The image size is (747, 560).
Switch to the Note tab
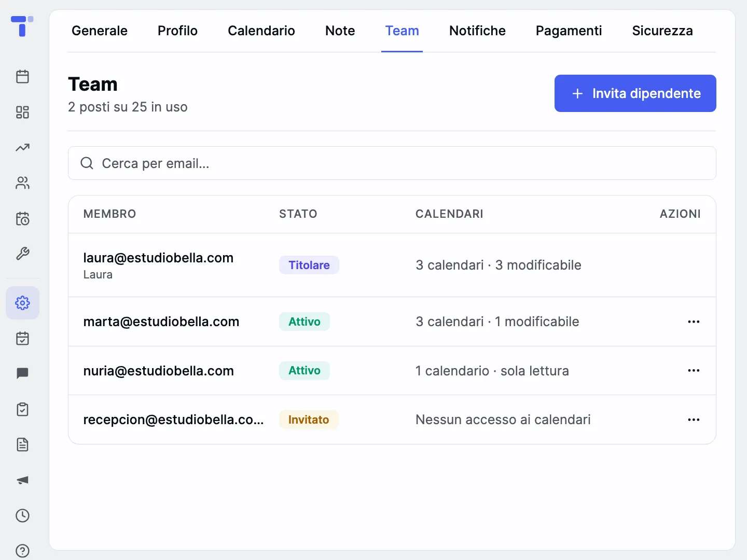(x=340, y=31)
